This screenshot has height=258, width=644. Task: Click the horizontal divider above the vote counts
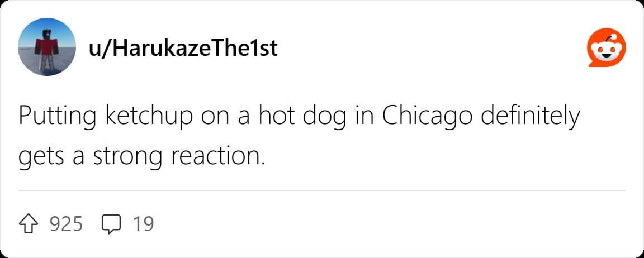[x=322, y=190]
